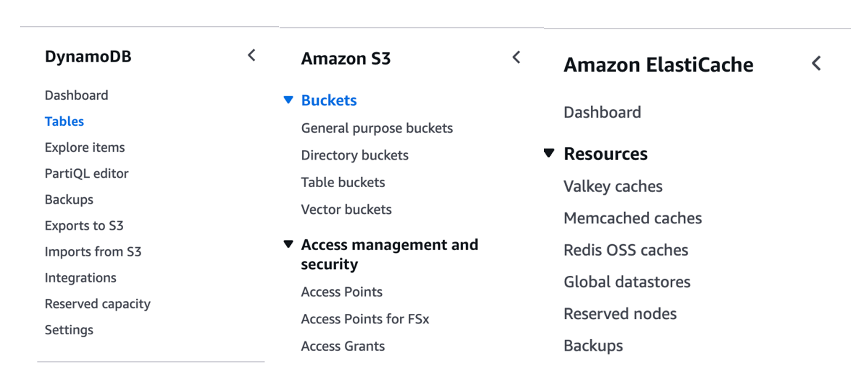The height and width of the screenshot is (370, 868).
Task: Open DynamoDB Settings
Action: tap(69, 330)
